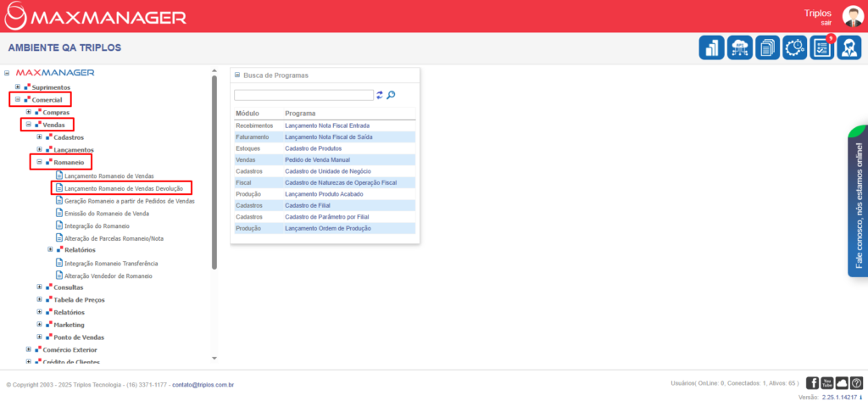Open the stacked documents icon
Screen dimensions: 868x401
[767, 48]
